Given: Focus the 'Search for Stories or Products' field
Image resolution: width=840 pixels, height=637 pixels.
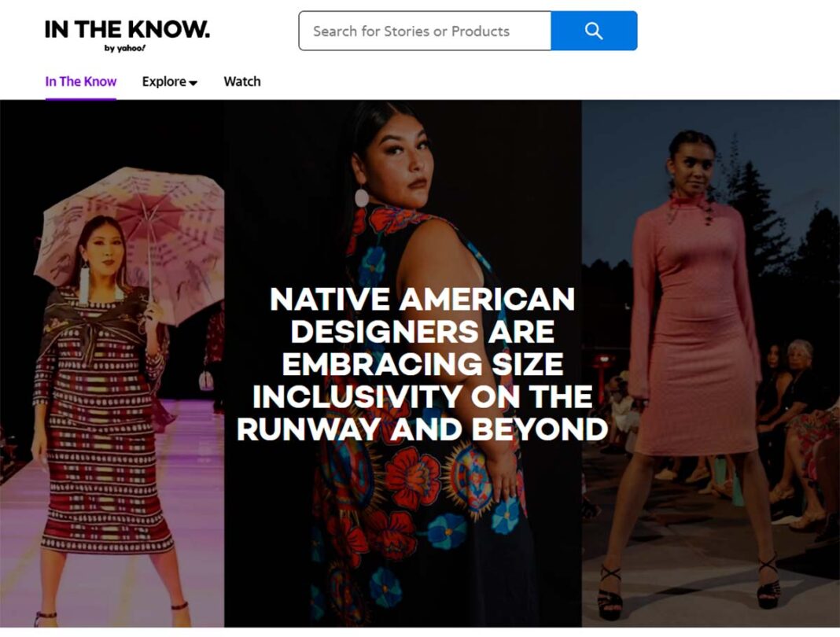Looking at the screenshot, I should click(x=425, y=31).
